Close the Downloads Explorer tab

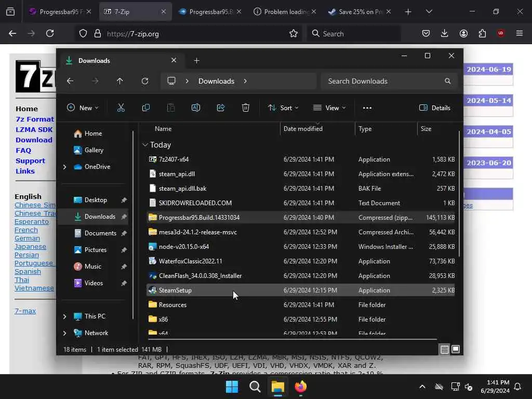click(174, 60)
